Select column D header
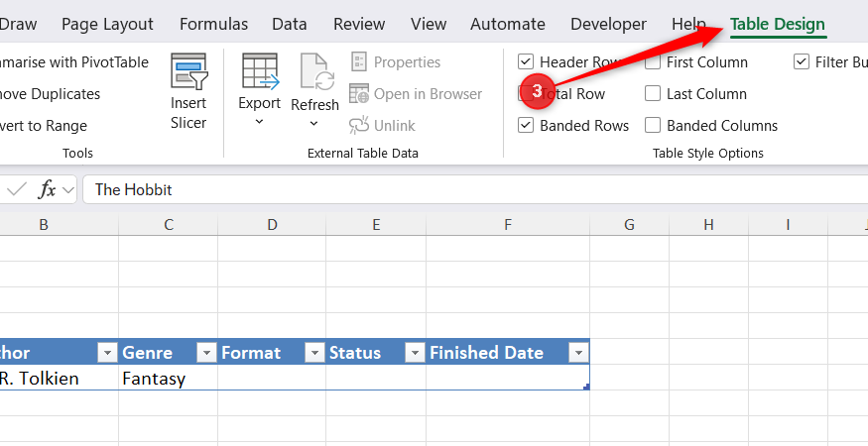This screenshot has height=446, width=868. (272, 225)
